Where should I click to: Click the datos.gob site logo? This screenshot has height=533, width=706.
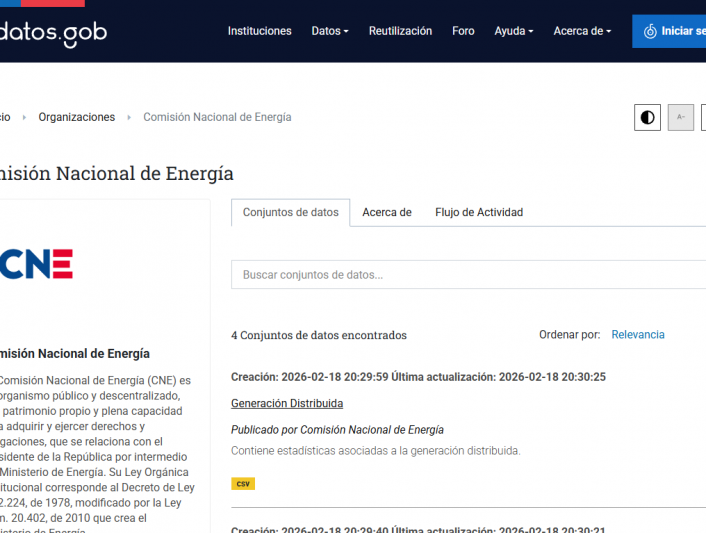(x=52, y=33)
